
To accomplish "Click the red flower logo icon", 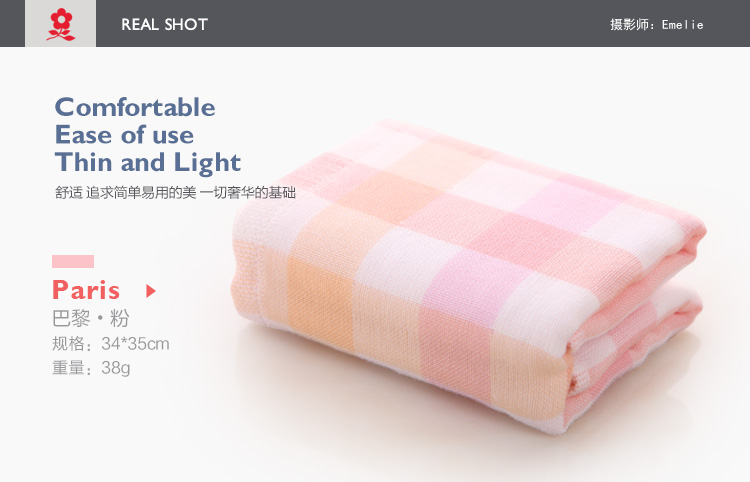I will pos(60,24).
